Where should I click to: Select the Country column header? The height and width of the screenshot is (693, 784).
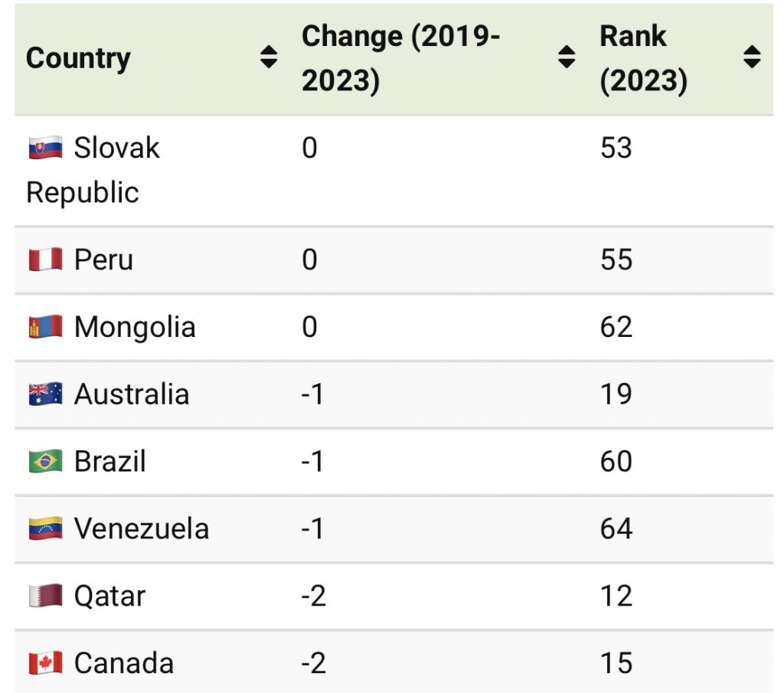tap(78, 58)
